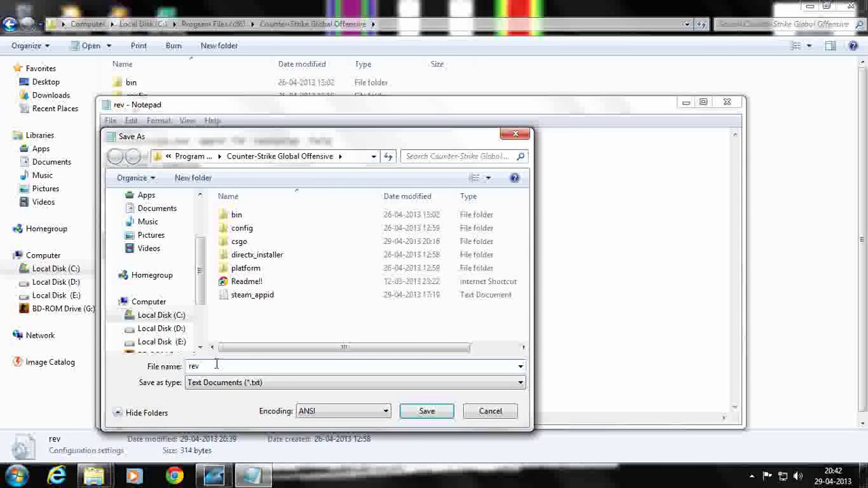
Task: Select the bin folder in the Explorer file list
Action: tap(131, 82)
